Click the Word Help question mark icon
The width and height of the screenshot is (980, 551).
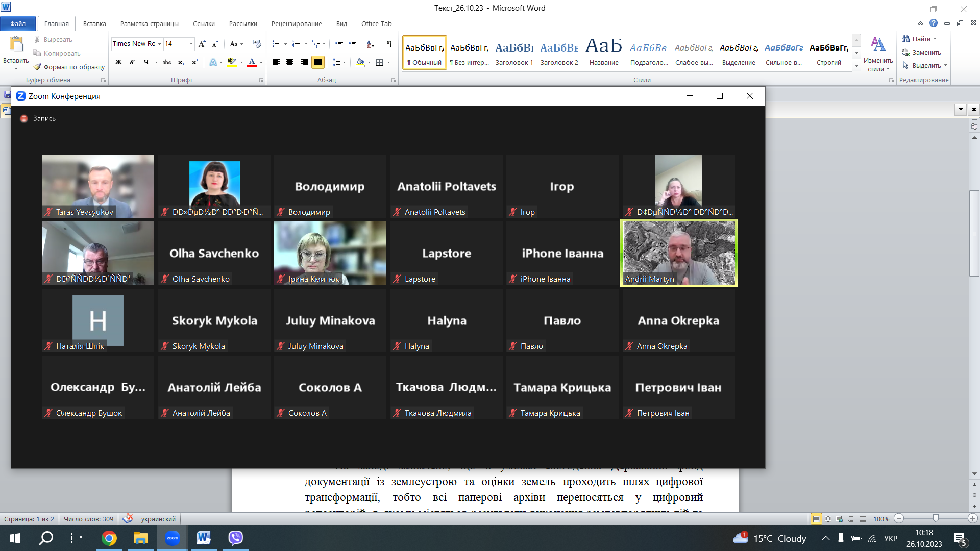pos(934,23)
